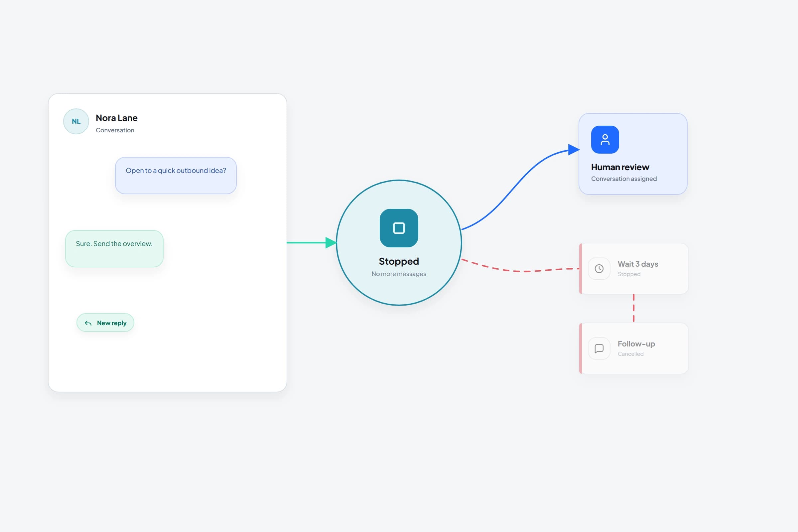798x532 pixels.
Task: Click the 'Open to a quick outbound idea?' message
Action: pyautogui.click(x=176, y=176)
